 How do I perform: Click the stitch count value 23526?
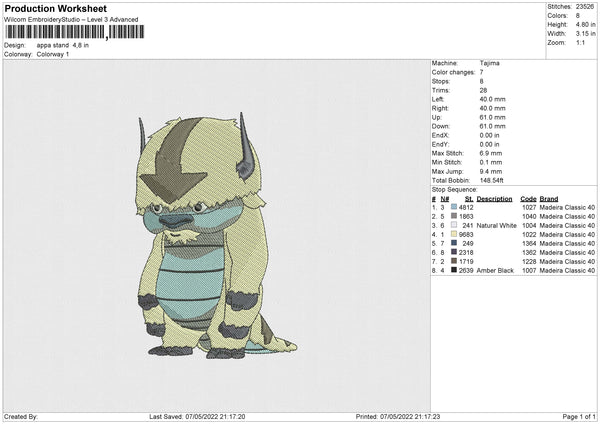click(x=585, y=7)
